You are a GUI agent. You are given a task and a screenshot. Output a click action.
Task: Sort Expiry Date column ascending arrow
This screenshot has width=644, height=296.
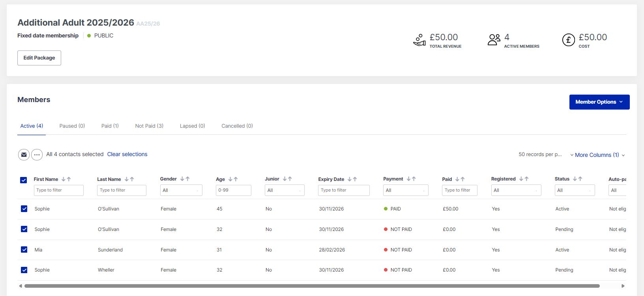[x=355, y=179]
